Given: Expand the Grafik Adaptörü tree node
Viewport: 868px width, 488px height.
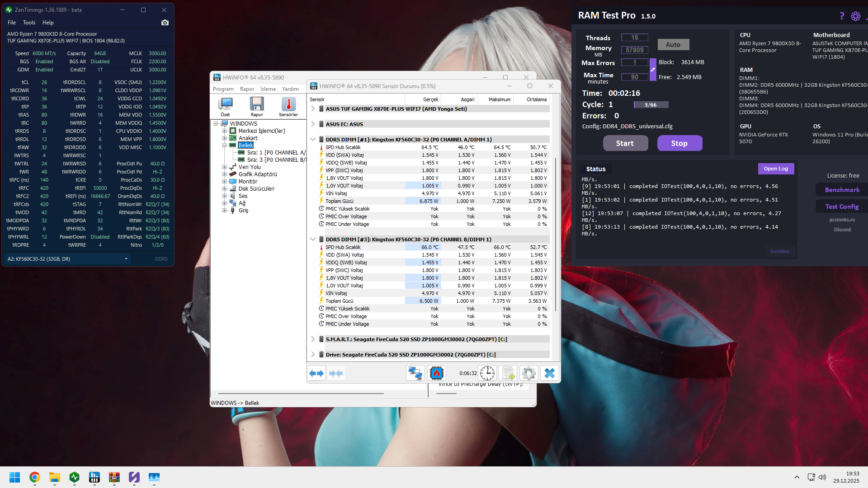Looking at the screenshot, I should 224,174.
